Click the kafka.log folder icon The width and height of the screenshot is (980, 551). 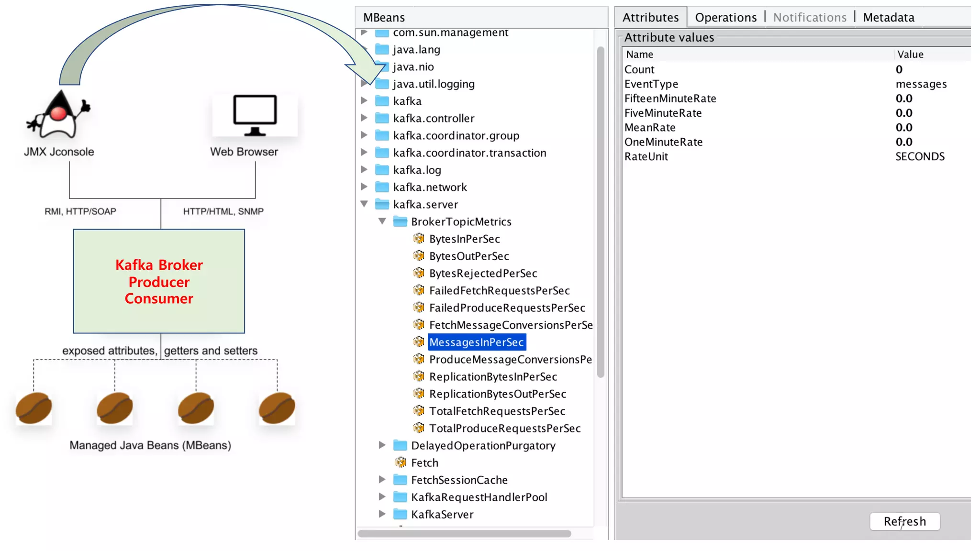pyautogui.click(x=382, y=170)
